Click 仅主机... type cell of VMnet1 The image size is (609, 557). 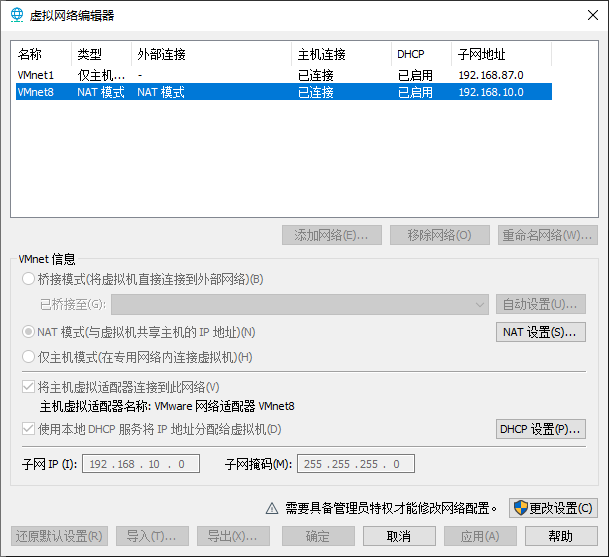point(101,75)
